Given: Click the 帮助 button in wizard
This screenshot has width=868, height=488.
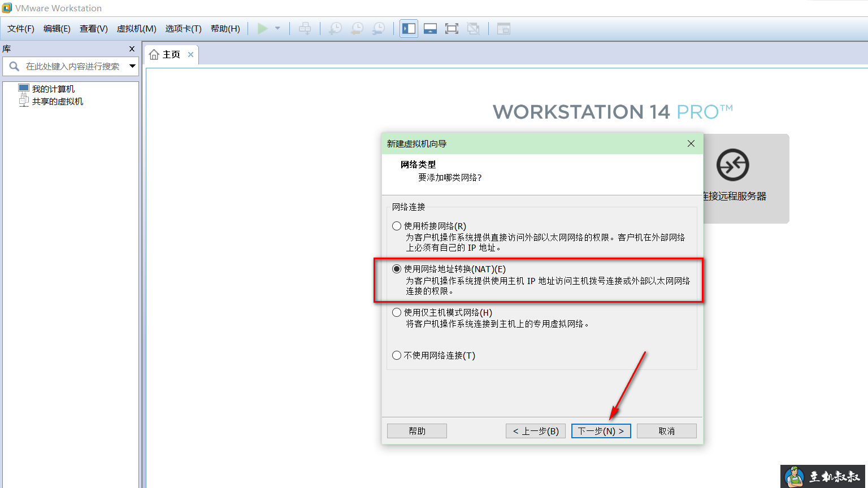Looking at the screenshot, I should tap(417, 431).
